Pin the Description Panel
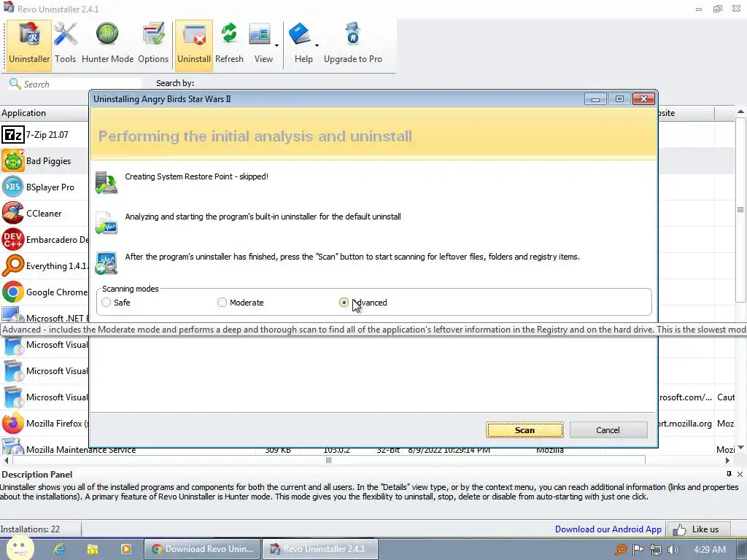The width and height of the screenshot is (747, 560). click(x=729, y=474)
